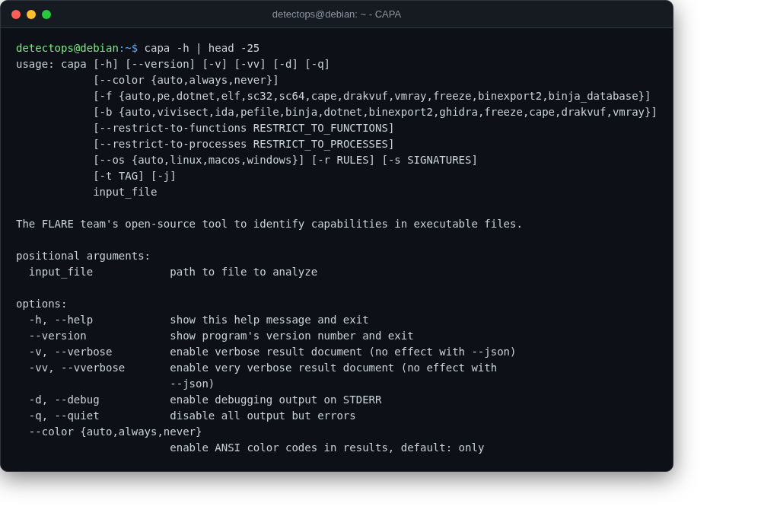Click the '-h, --help' option
Image resolution: width=761 pixels, height=532 pixels.
point(61,320)
